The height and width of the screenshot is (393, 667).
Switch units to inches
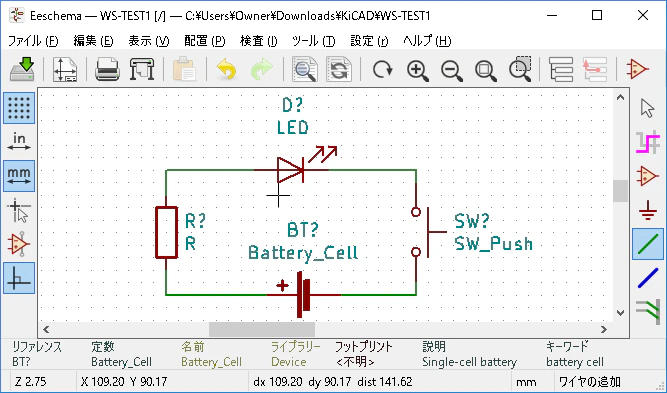click(19, 142)
